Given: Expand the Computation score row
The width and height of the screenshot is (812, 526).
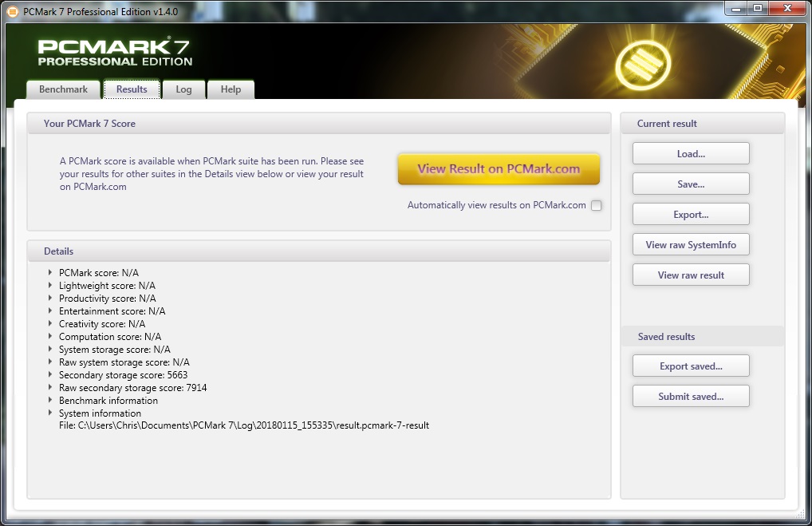Looking at the screenshot, I should pyautogui.click(x=50, y=336).
